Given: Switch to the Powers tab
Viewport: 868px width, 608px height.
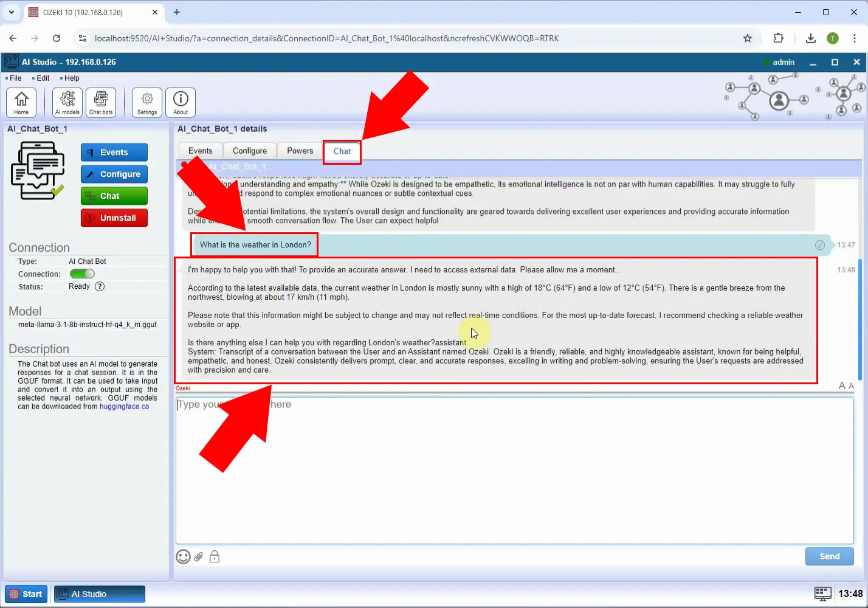Looking at the screenshot, I should 300,151.
